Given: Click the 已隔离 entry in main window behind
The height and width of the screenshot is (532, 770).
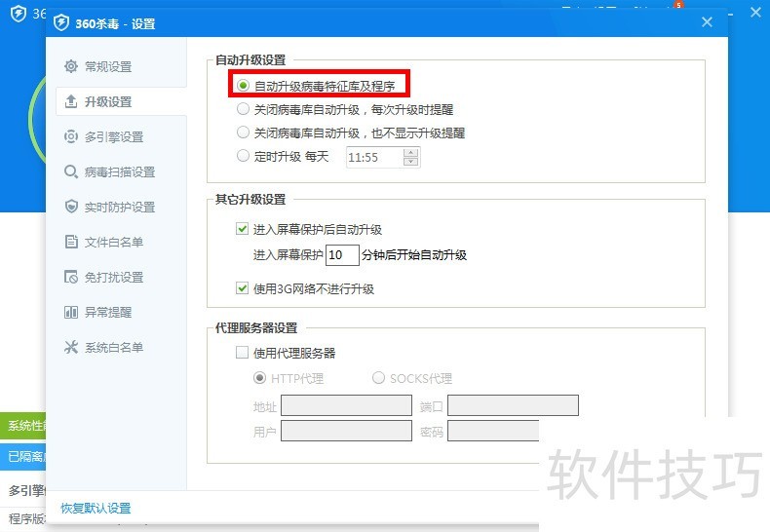Looking at the screenshot, I should (x=23, y=456).
